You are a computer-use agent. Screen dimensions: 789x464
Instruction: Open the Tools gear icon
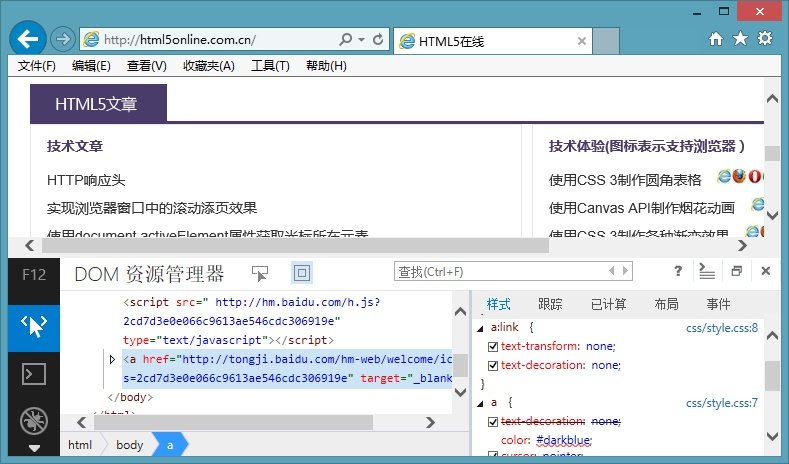click(x=765, y=38)
